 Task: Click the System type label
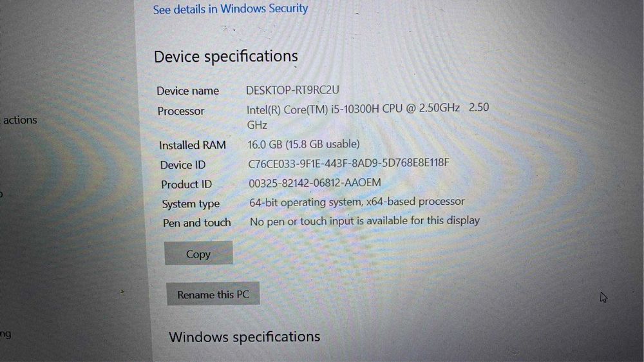click(191, 204)
